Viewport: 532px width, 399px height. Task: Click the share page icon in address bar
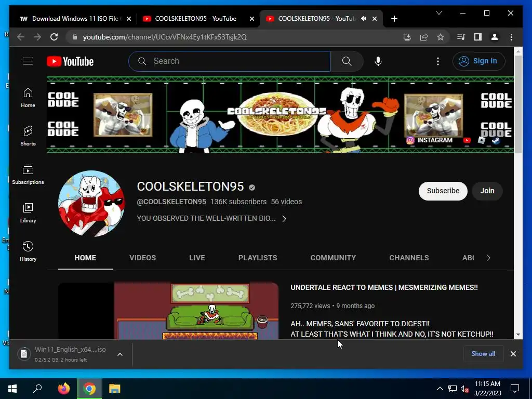click(424, 37)
